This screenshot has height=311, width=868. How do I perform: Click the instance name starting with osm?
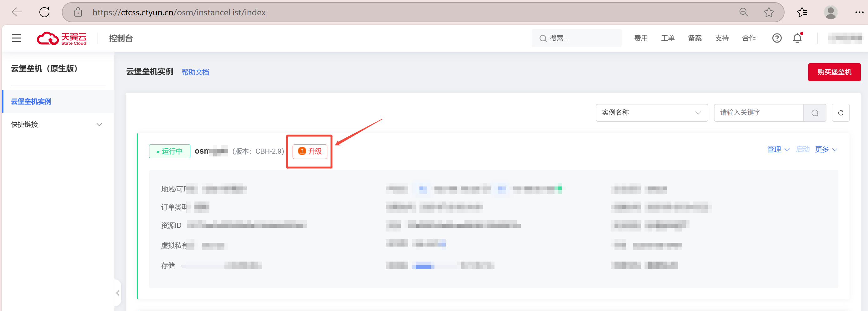coord(211,151)
